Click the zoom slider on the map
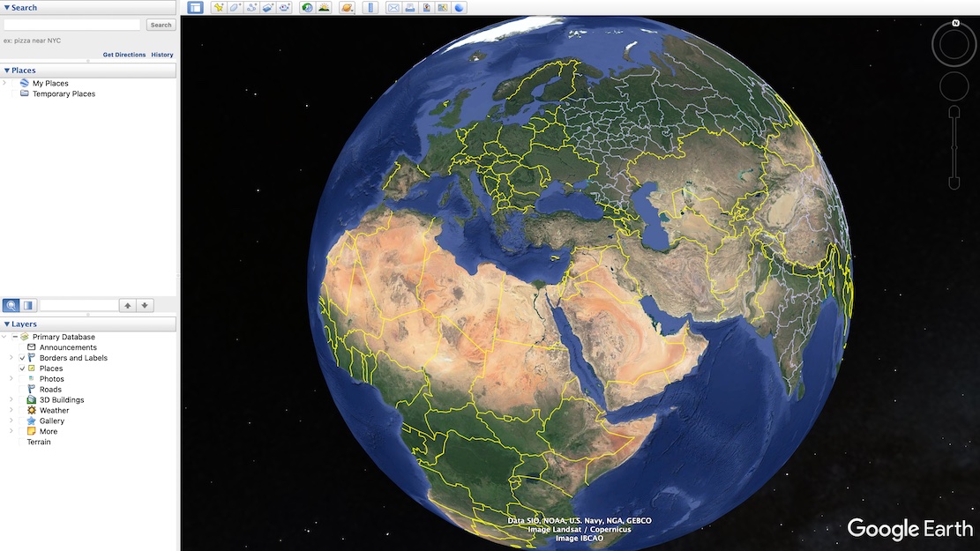Viewport: 980px width, 551px height. (954, 147)
